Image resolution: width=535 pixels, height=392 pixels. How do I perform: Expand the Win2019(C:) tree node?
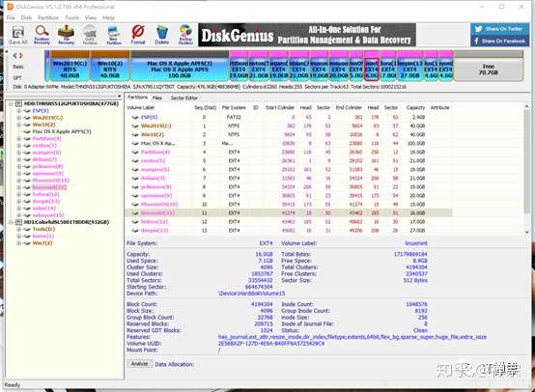pos(19,118)
